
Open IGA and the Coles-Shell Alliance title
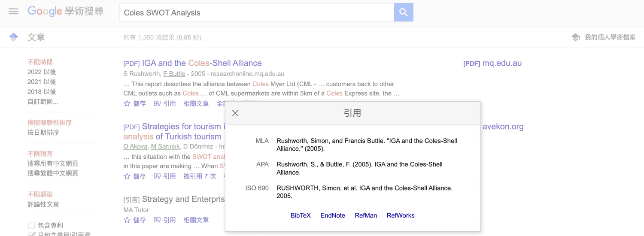click(202, 63)
